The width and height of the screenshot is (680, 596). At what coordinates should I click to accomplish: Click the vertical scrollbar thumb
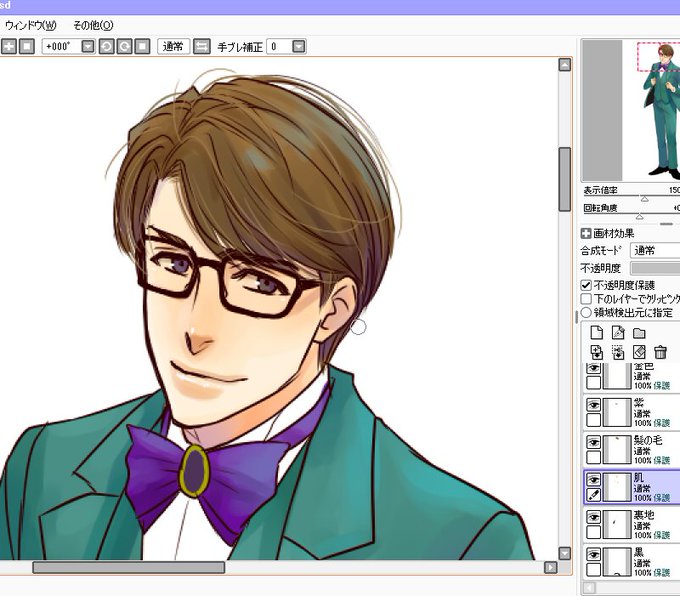(564, 179)
